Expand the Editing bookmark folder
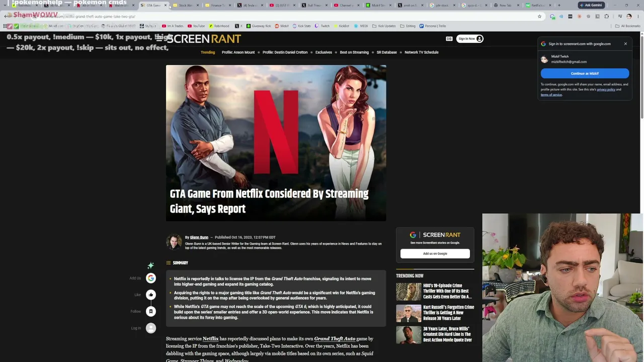Viewport: 644px width, 362px height. point(408,26)
